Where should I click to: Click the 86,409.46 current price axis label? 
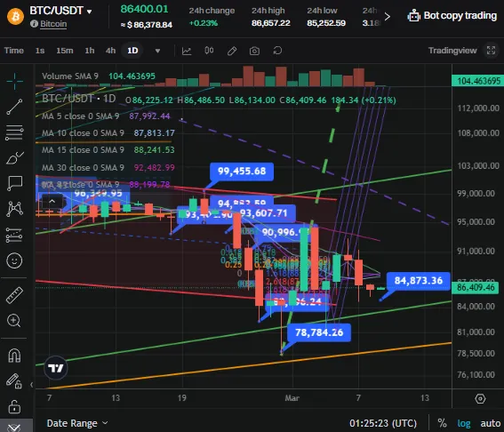pos(476,287)
